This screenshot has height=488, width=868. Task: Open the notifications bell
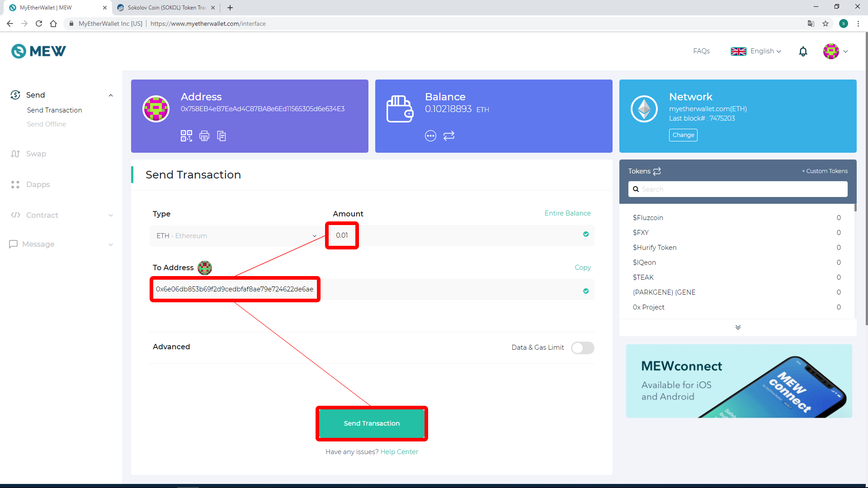[803, 52]
